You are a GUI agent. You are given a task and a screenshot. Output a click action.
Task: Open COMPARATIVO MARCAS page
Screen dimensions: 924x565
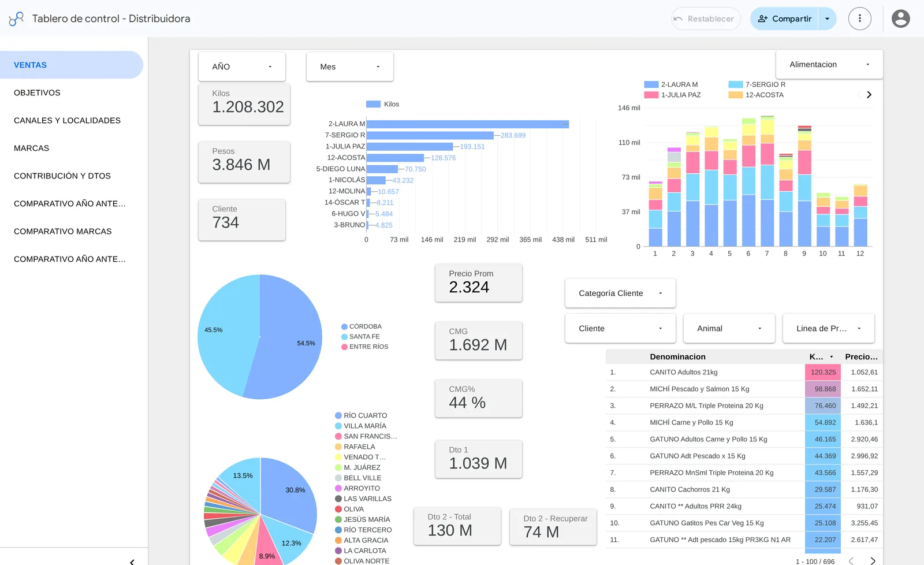[x=72, y=231]
